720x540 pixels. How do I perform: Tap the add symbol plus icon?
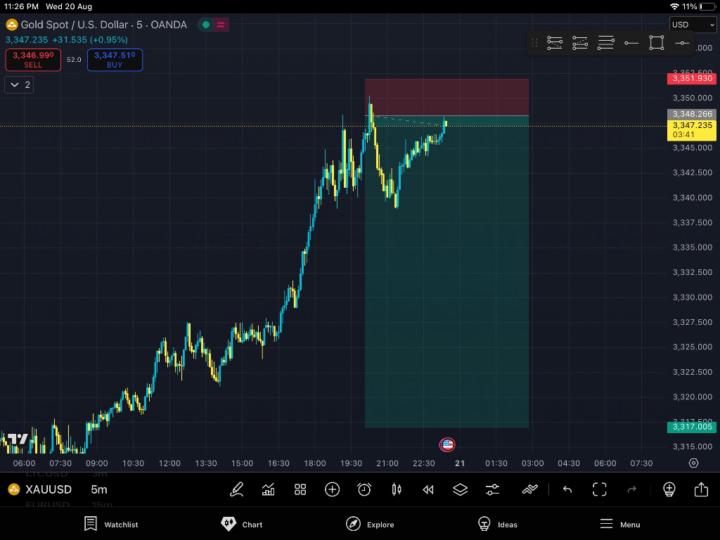pyautogui.click(x=332, y=489)
